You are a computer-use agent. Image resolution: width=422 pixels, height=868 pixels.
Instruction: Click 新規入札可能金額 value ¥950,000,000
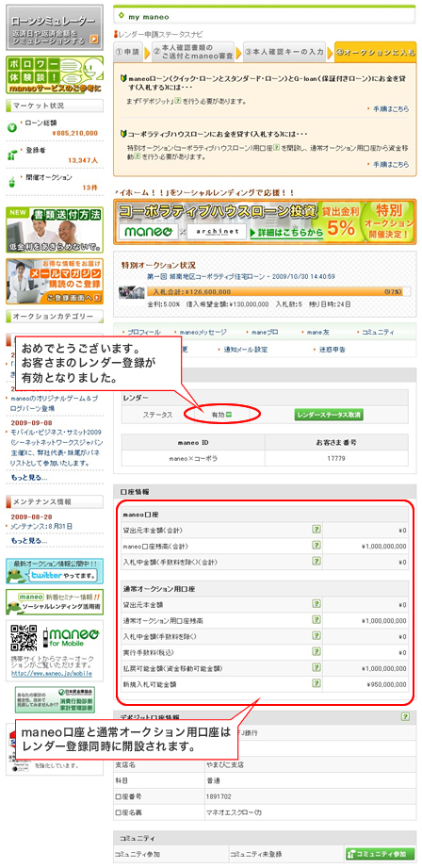[x=386, y=685]
